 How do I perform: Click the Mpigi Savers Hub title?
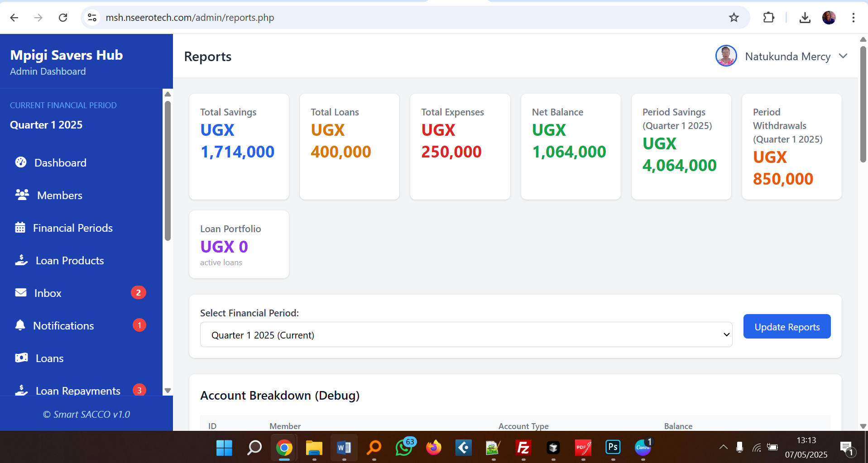pos(67,55)
